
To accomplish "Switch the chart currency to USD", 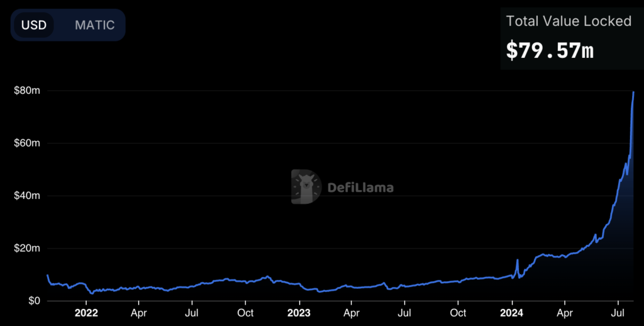I will (x=33, y=25).
